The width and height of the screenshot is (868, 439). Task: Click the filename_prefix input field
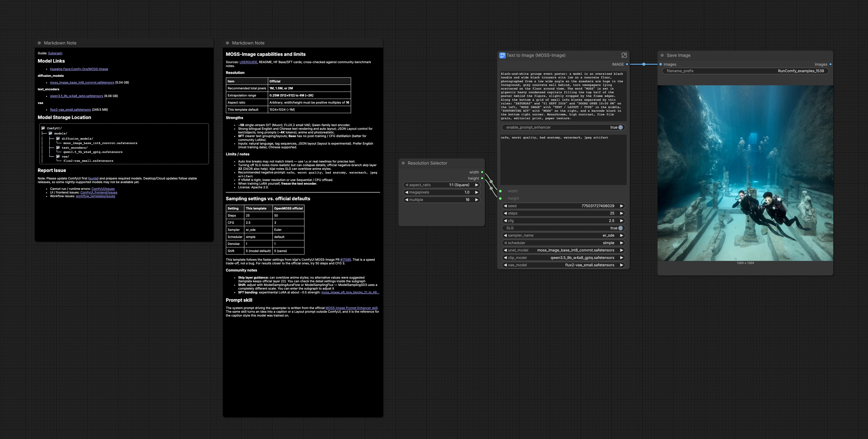click(x=745, y=71)
